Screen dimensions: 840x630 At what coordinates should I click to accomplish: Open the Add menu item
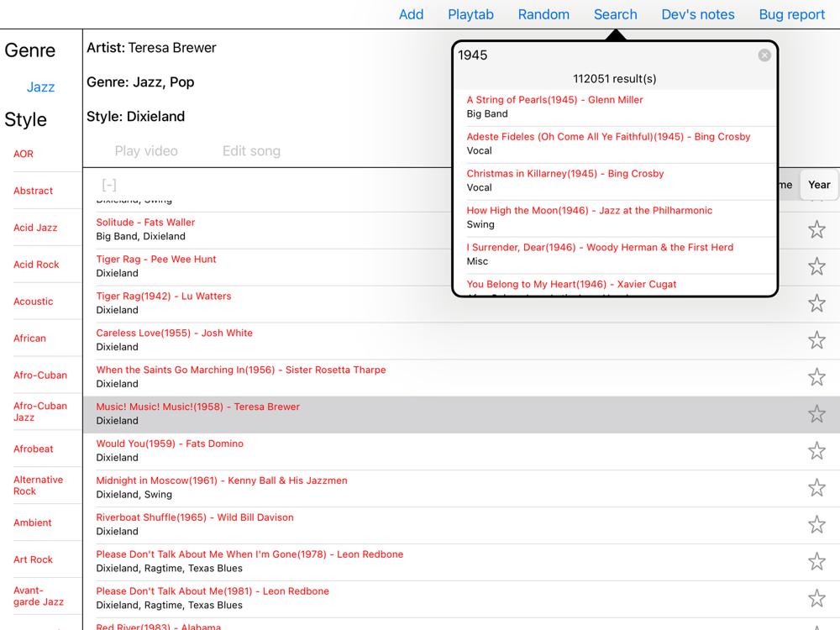tap(411, 14)
